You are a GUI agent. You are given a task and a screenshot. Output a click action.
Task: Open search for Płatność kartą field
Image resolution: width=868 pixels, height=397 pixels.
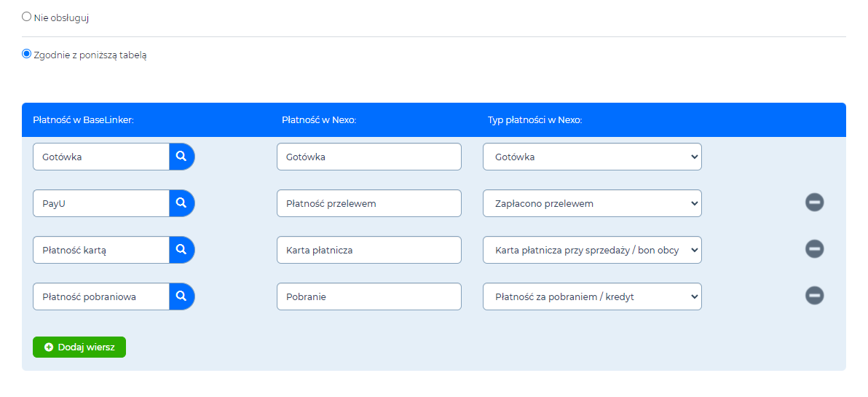[181, 250]
